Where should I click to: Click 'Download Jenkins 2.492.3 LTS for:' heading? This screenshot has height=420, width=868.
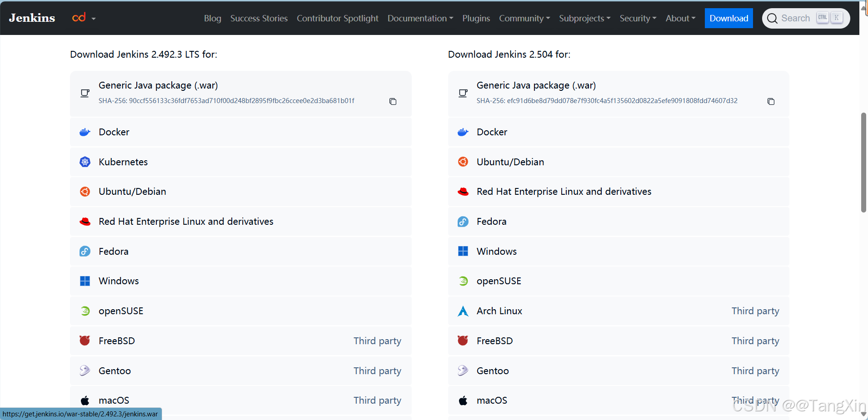(x=144, y=54)
